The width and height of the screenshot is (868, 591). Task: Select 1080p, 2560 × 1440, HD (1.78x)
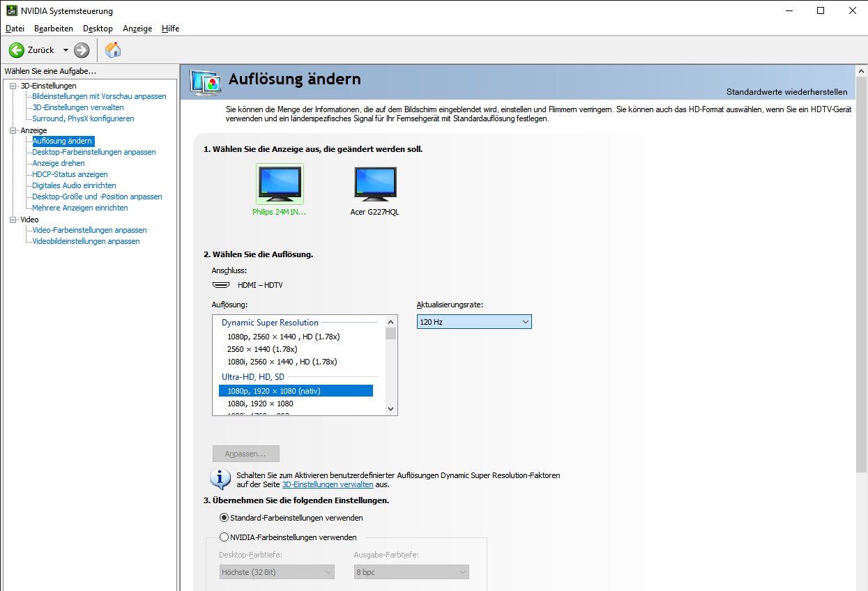(283, 337)
